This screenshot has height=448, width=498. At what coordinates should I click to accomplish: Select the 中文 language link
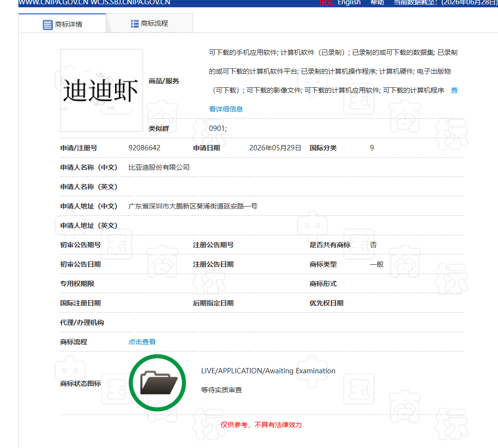tap(326, 2)
